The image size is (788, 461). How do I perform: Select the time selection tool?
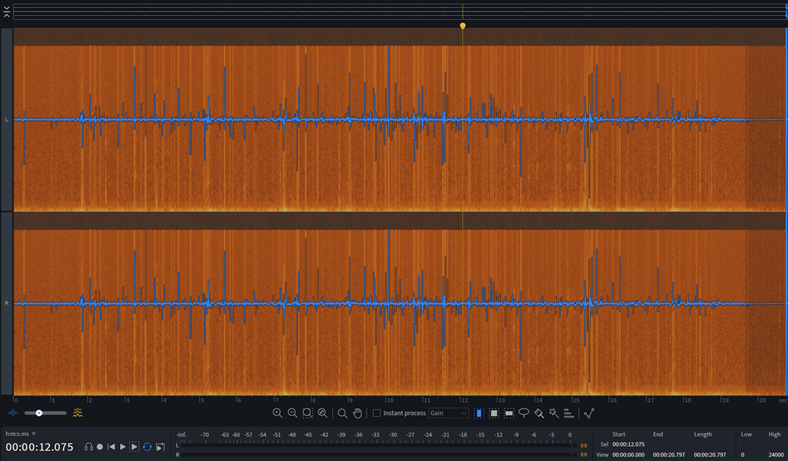point(479,413)
